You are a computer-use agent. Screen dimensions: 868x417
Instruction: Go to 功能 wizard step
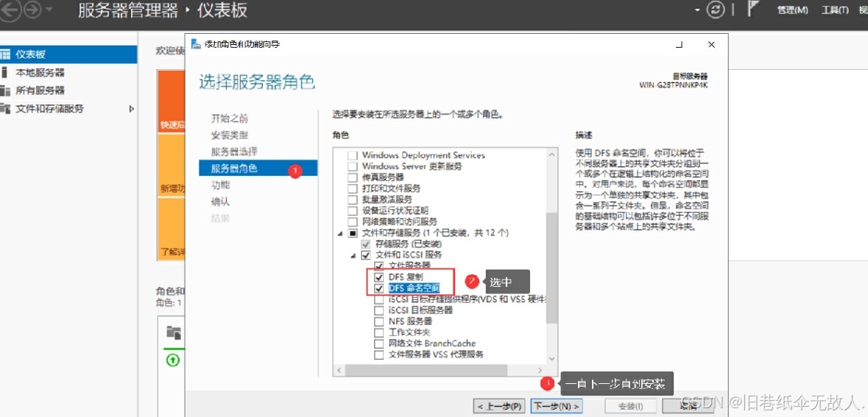[x=220, y=185]
